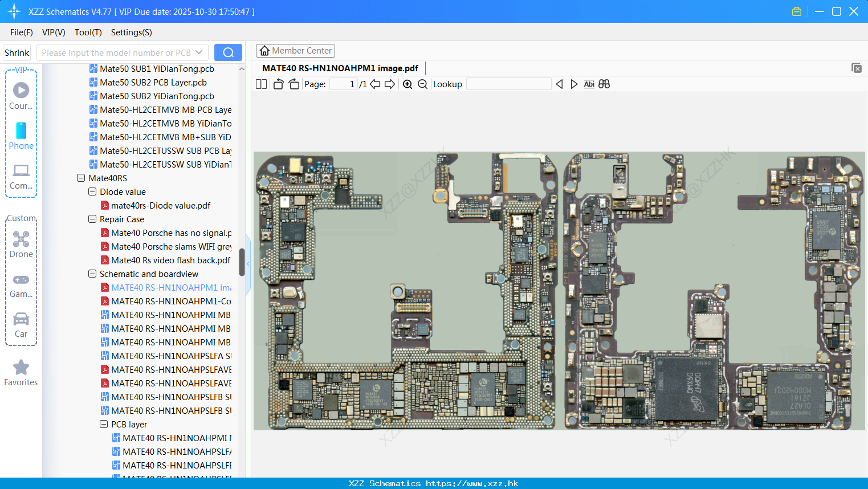The height and width of the screenshot is (489, 868).
Task: Click the page number field
Action: (x=344, y=84)
